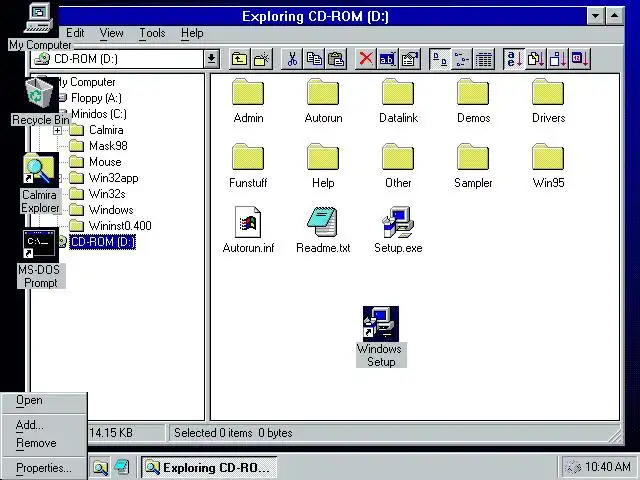Image resolution: width=640 pixels, height=480 pixels.
Task: Open the Tools menu
Action: (x=152, y=33)
